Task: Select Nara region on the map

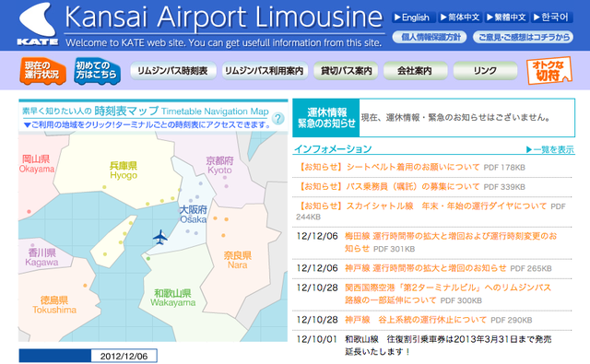Action: point(238,260)
